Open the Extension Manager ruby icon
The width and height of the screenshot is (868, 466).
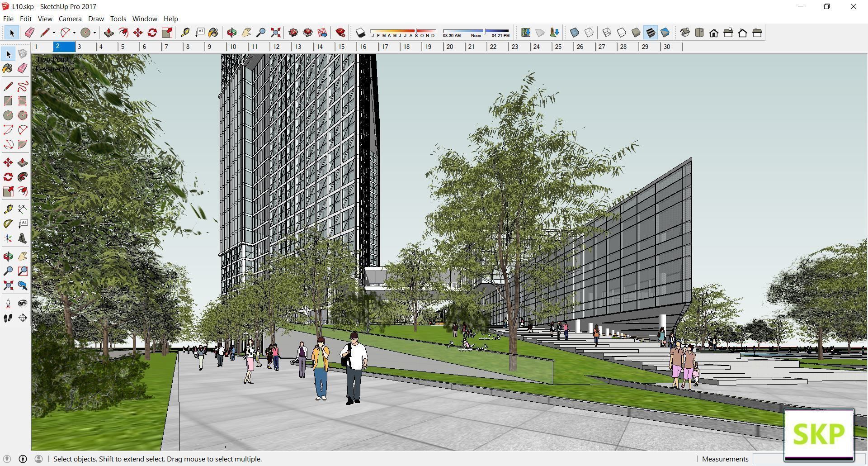point(340,33)
